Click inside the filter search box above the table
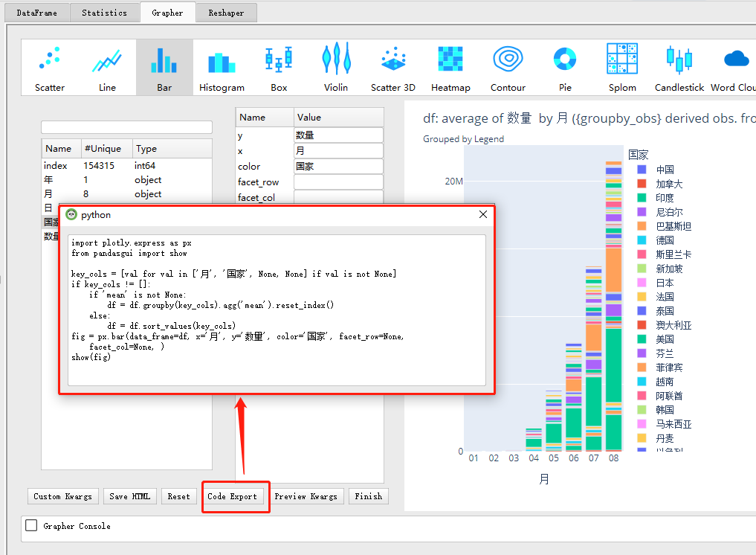The height and width of the screenshot is (555, 756). [x=126, y=127]
